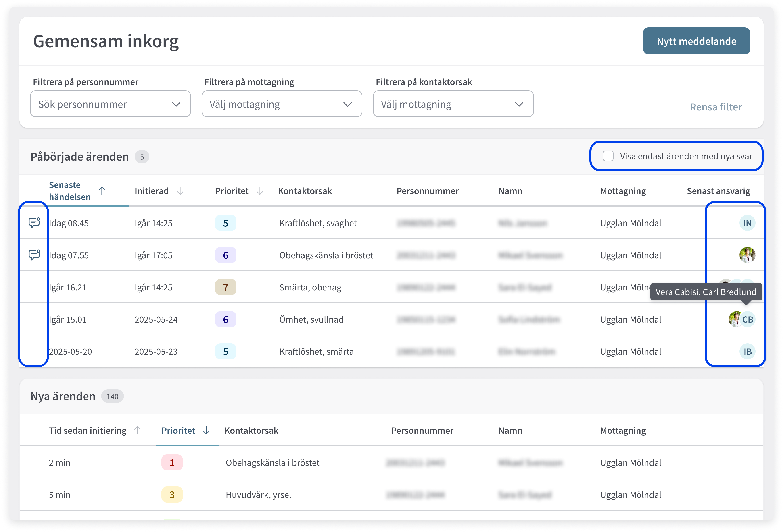
Task: Click the IB avatar badge
Action: tap(747, 351)
